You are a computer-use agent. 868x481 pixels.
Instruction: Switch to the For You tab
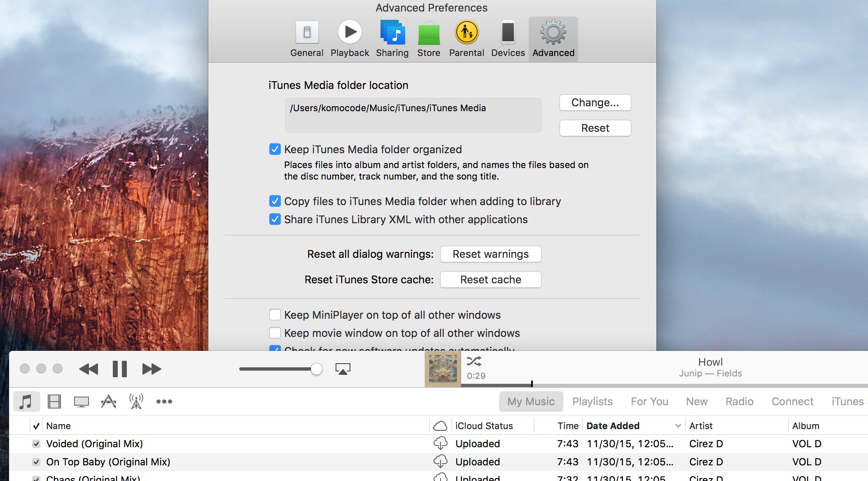(649, 402)
